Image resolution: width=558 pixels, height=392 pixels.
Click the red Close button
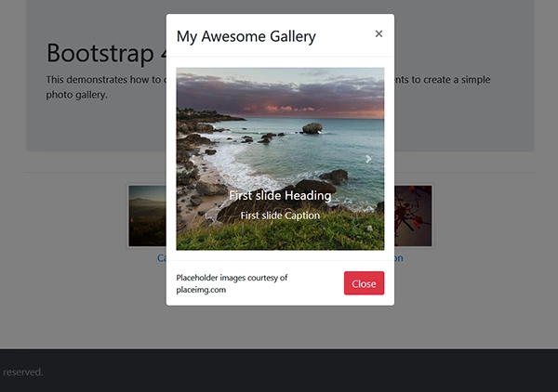click(364, 283)
